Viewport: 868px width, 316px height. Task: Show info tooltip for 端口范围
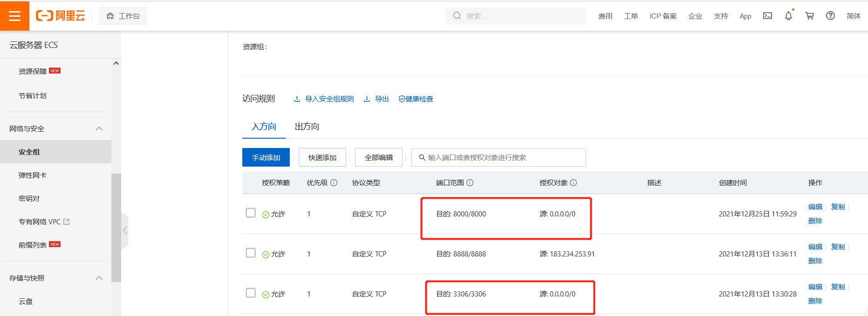coord(470,183)
